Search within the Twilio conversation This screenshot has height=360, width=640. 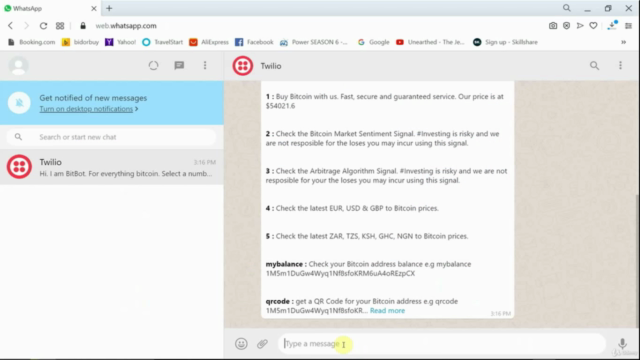(594, 66)
